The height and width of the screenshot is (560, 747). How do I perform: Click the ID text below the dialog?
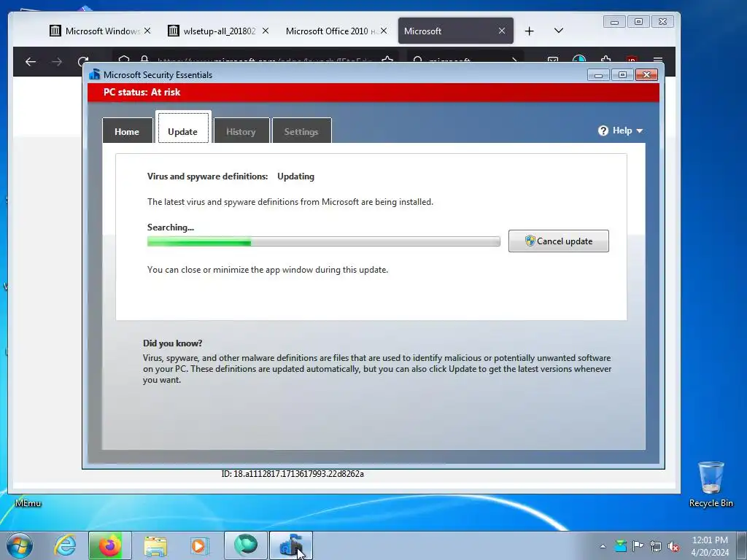[x=293, y=474]
